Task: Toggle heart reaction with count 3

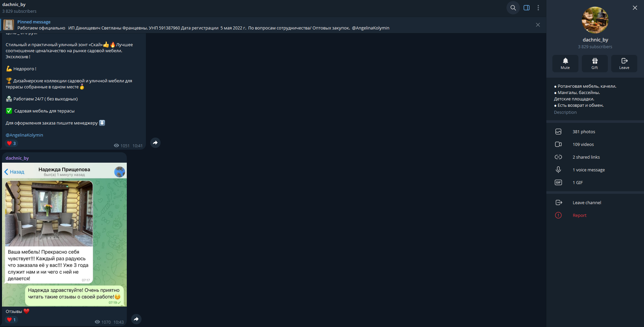Action: pos(11,143)
